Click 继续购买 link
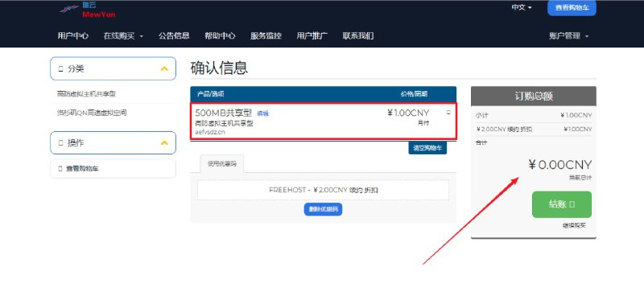The height and width of the screenshot is (296, 644). click(574, 225)
